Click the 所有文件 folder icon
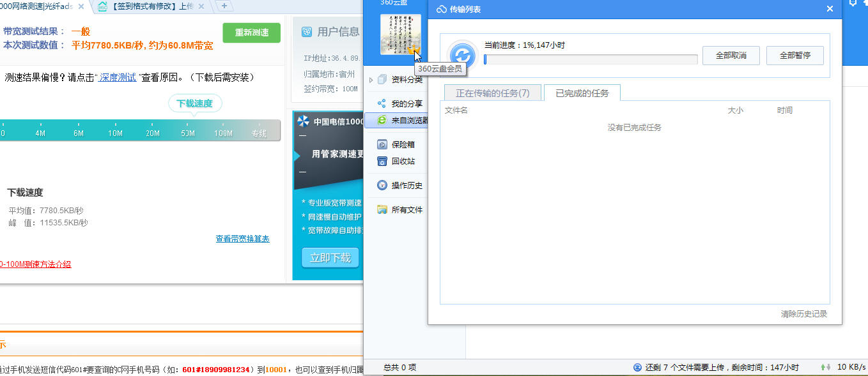868x376 pixels. pyautogui.click(x=382, y=209)
